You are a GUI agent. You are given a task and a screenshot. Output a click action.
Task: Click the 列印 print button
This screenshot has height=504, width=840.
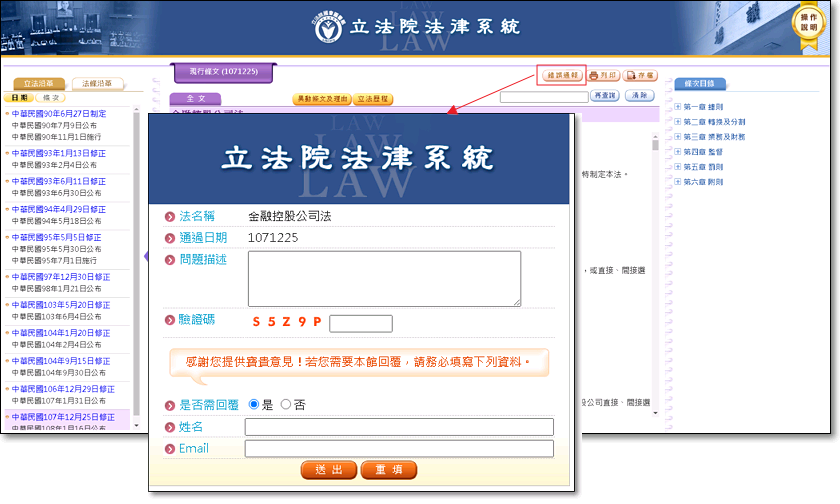tap(602, 75)
